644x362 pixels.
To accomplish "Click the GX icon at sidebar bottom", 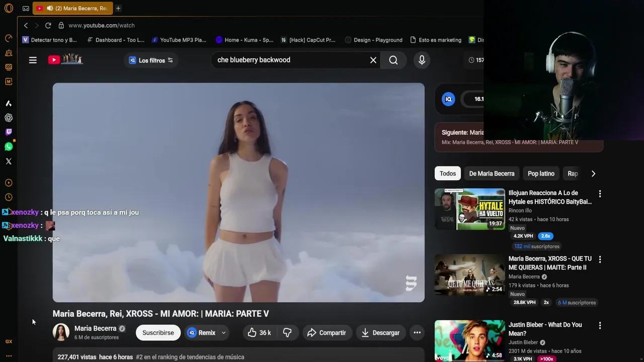I will click(x=9, y=341).
